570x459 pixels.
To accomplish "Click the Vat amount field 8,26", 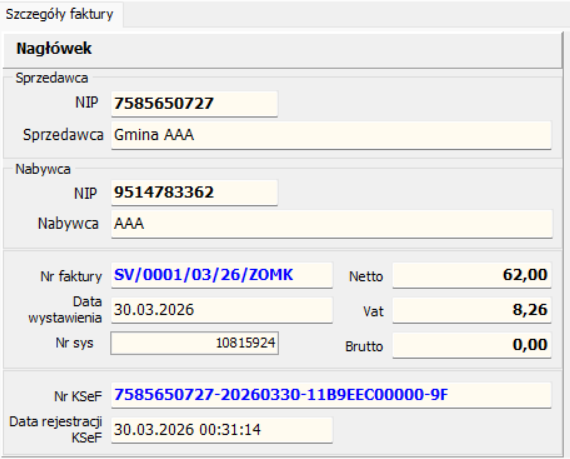I will [472, 310].
